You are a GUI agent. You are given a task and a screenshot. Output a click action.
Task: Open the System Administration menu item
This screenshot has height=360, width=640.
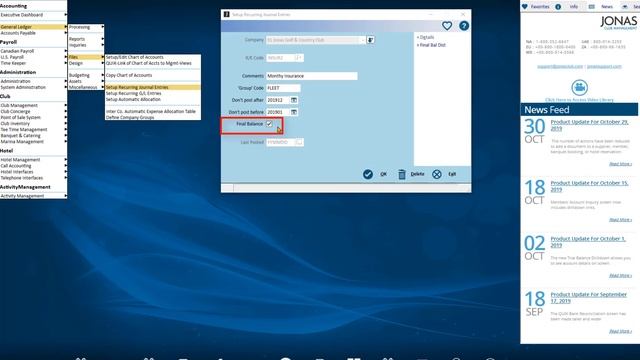point(34,87)
